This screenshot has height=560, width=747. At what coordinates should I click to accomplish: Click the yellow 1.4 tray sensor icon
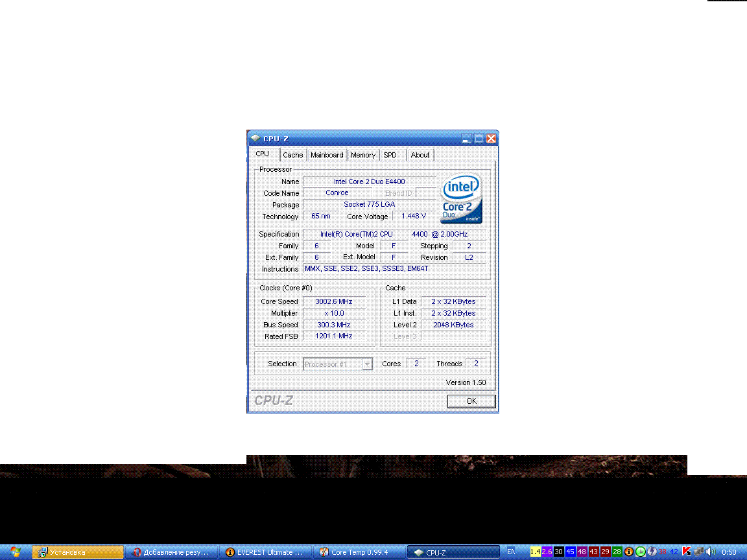536,552
